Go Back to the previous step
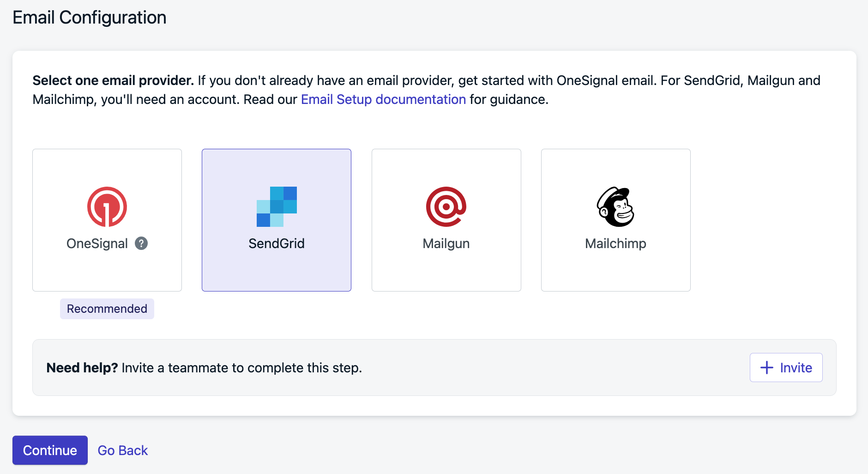 [x=122, y=450]
